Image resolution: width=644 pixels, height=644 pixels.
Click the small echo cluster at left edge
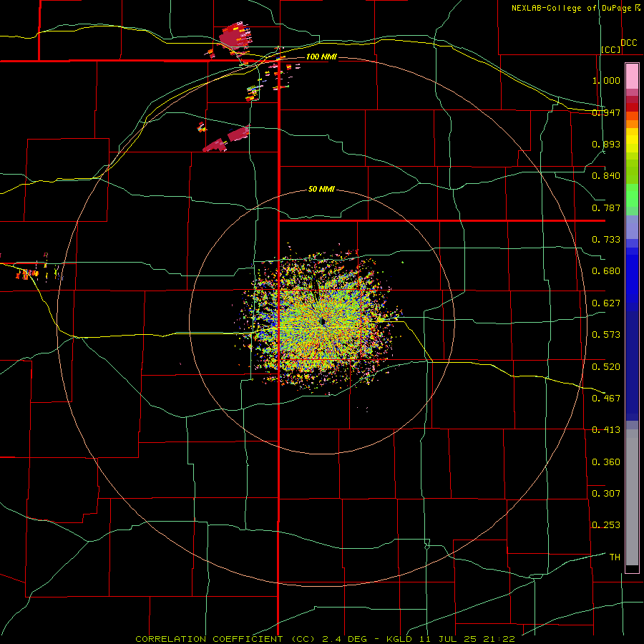coord(28,273)
